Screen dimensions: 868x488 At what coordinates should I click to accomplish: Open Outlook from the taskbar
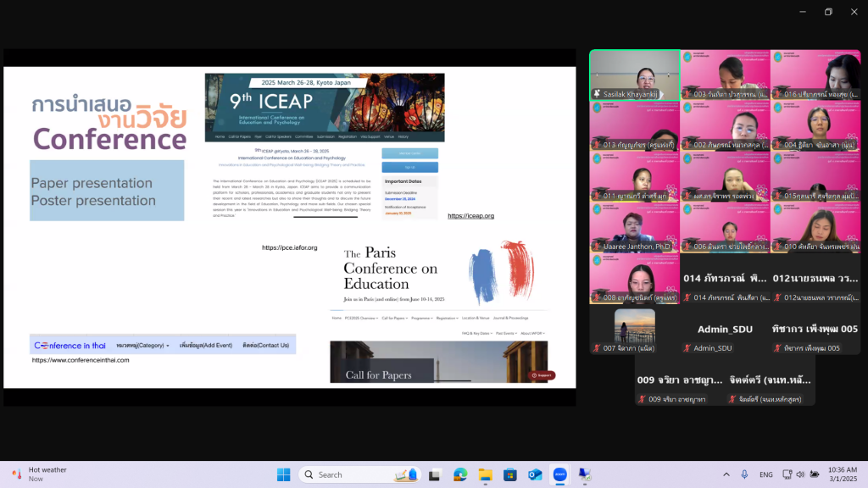(535, 474)
